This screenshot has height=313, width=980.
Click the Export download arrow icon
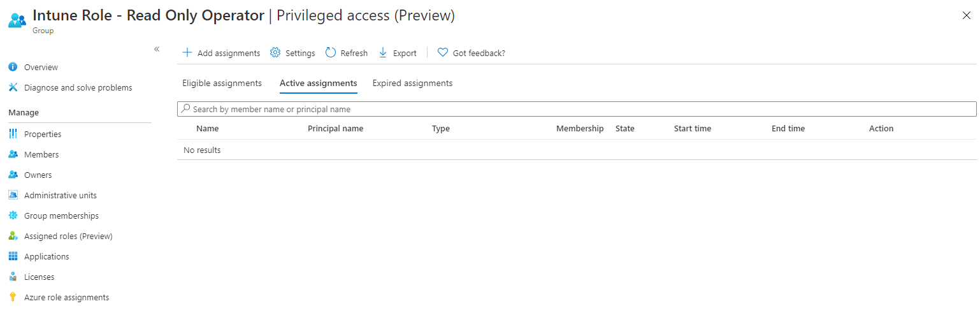(x=383, y=53)
